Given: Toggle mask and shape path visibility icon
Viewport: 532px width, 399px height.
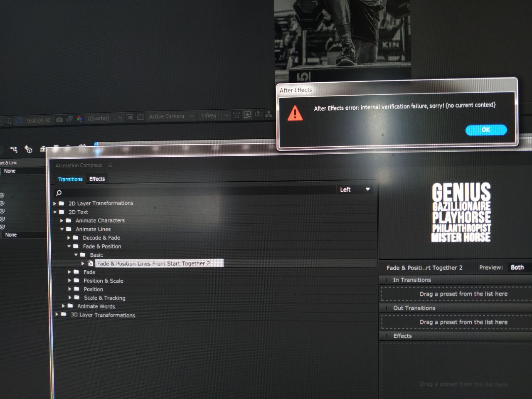Looking at the screenshot, I should click(19, 121).
